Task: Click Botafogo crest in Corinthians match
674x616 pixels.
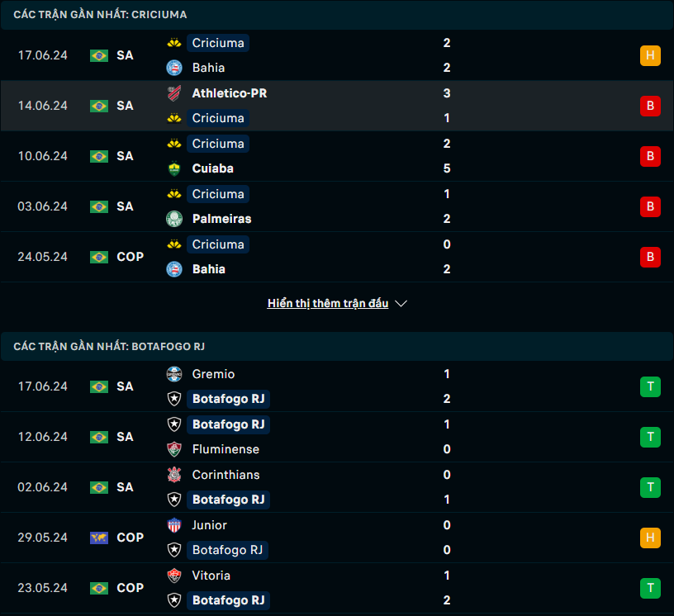Action: [x=174, y=500]
